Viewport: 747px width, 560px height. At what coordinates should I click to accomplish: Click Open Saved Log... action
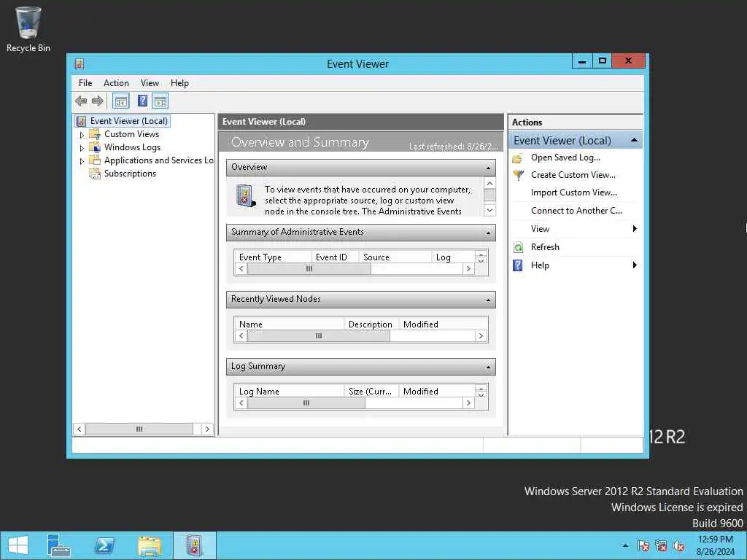[x=565, y=157]
